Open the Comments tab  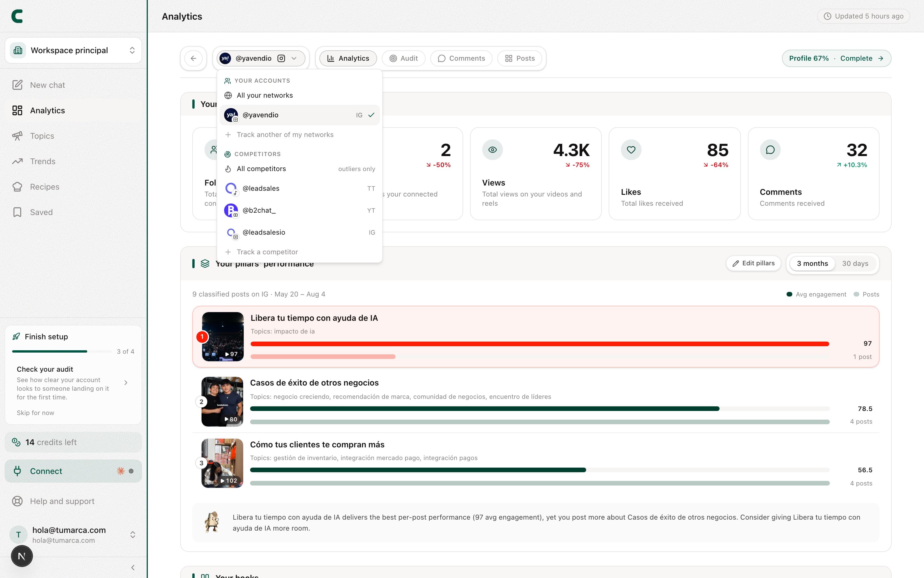[x=461, y=58]
